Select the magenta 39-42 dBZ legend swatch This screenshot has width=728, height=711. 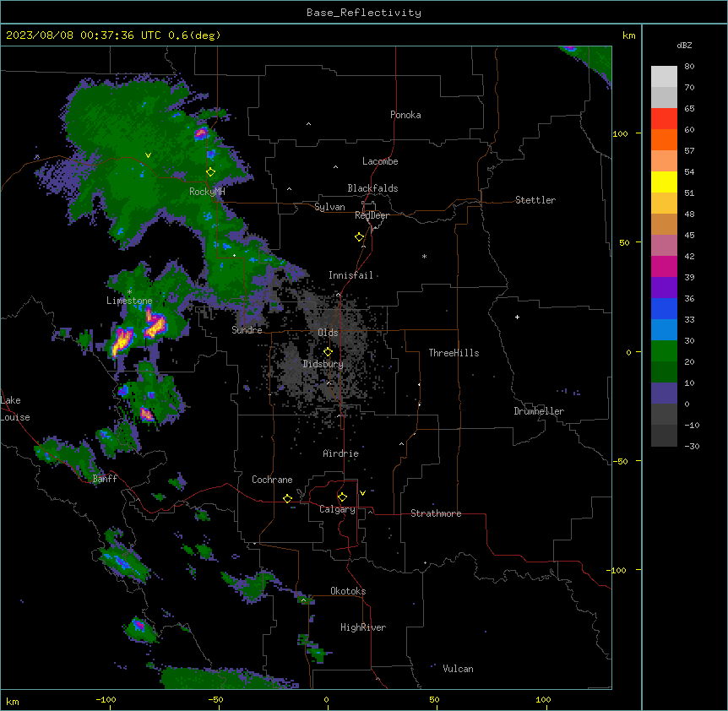[x=664, y=266]
